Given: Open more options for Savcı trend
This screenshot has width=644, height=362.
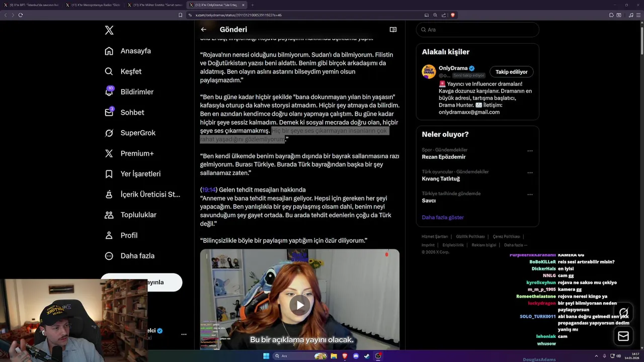Looking at the screenshot, I should (x=530, y=195).
